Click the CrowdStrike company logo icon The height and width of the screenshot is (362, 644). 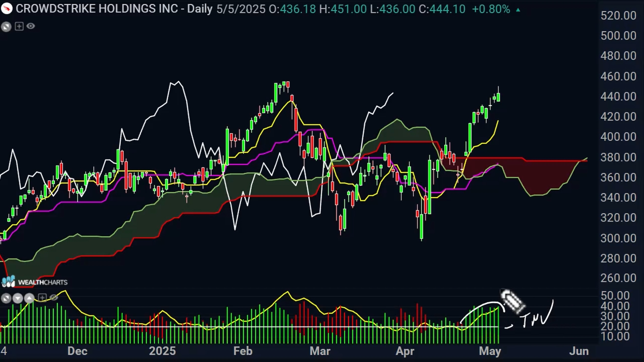6,8
